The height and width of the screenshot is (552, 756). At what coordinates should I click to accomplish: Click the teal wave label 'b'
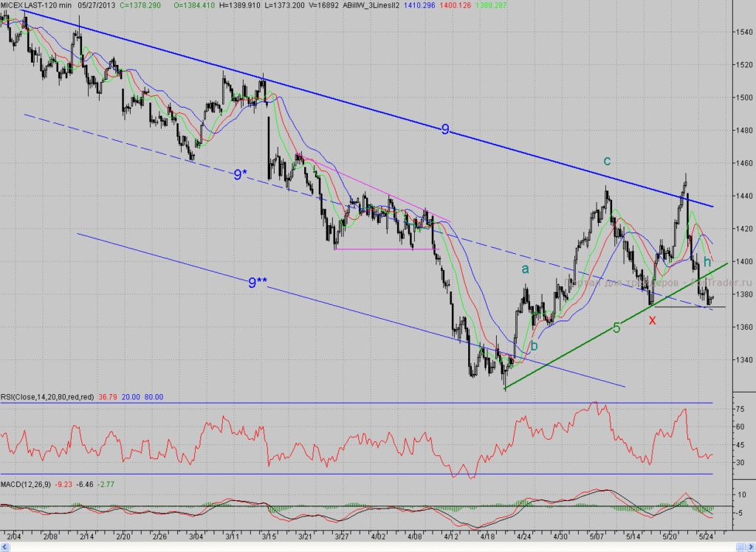(x=534, y=345)
